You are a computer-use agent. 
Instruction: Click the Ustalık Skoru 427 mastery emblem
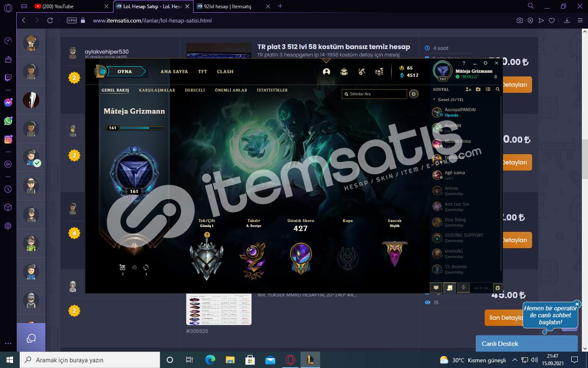click(x=301, y=258)
